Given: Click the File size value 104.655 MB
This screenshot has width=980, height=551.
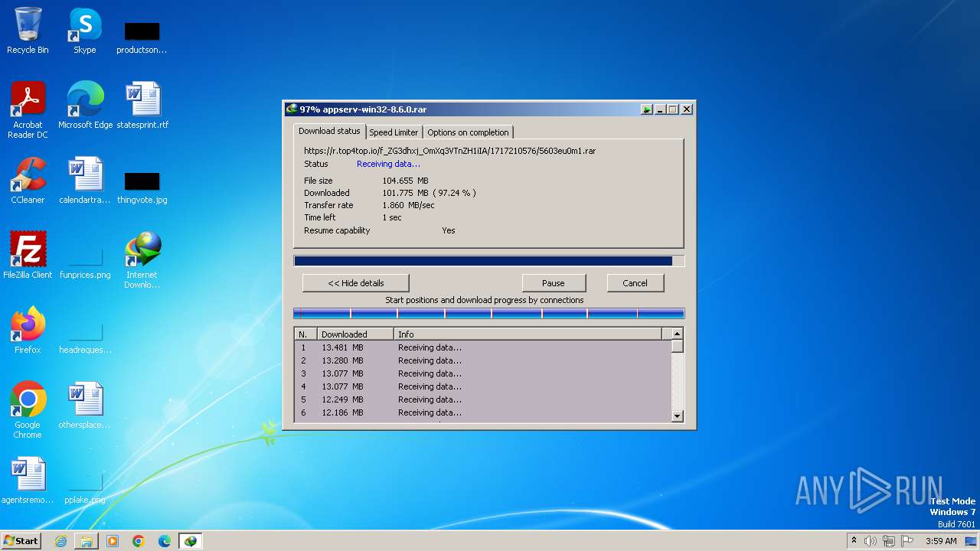Looking at the screenshot, I should point(405,181).
